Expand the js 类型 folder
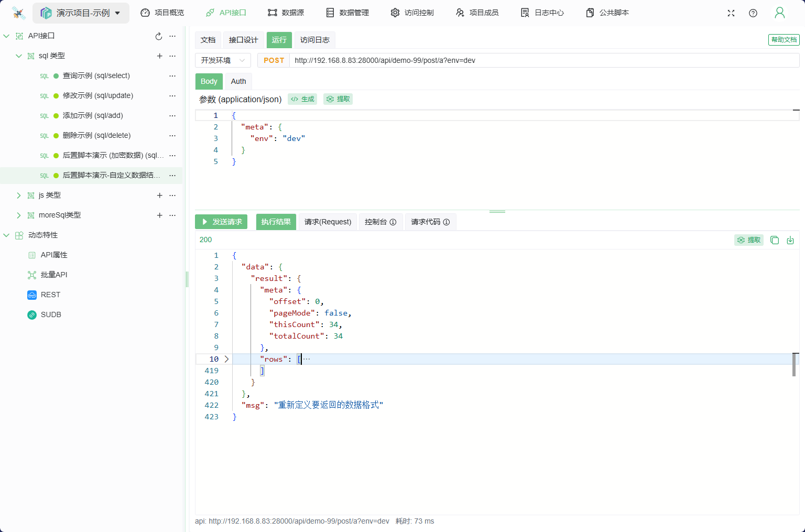Screen dimensions: 805x532 tap(19, 196)
